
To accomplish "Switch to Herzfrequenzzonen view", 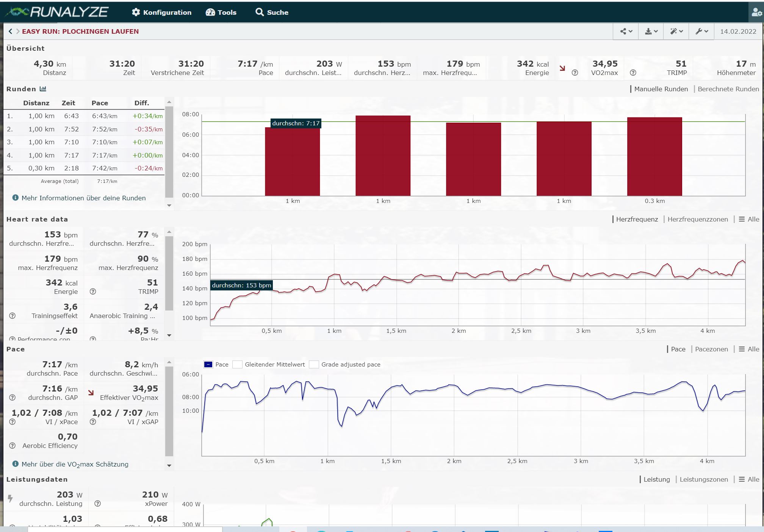I will [697, 219].
